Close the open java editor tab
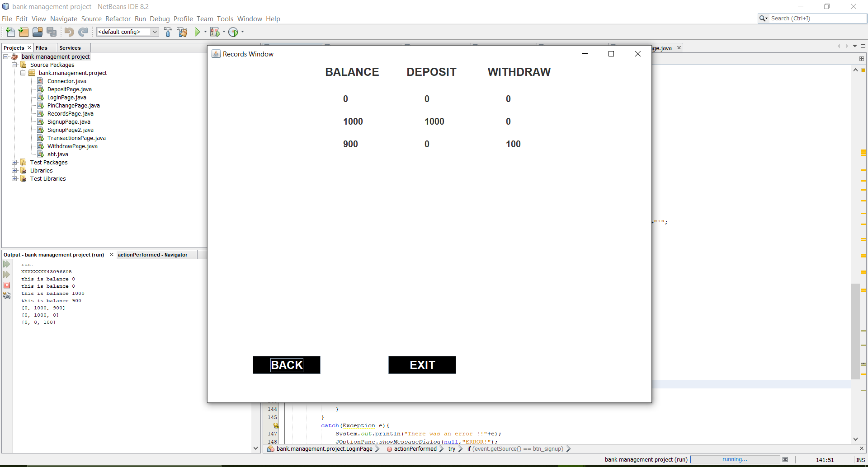The width and height of the screenshot is (868, 467). pyautogui.click(x=679, y=48)
